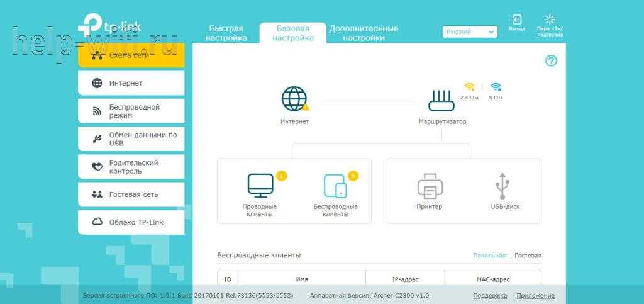Click the Internet globe icon in network map
Image resolution: width=644 pixels, height=304 pixels.
point(294,99)
